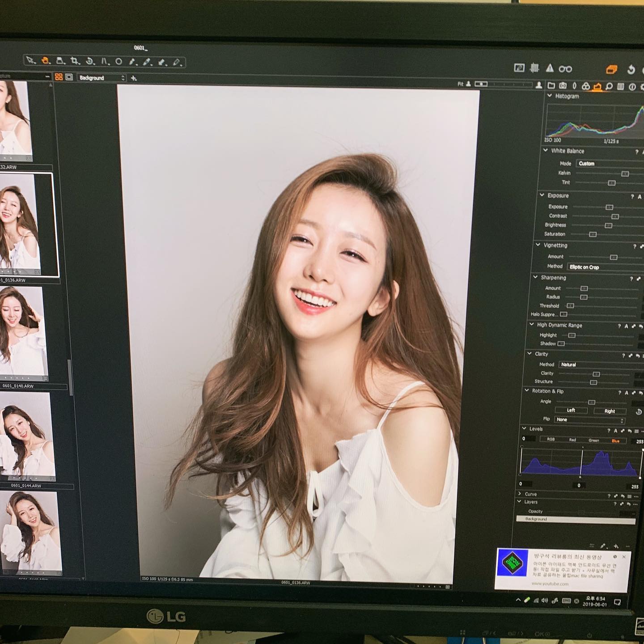Open the Color three-circles tool tab
Viewport: 644px width, 644px height.
(586, 86)
